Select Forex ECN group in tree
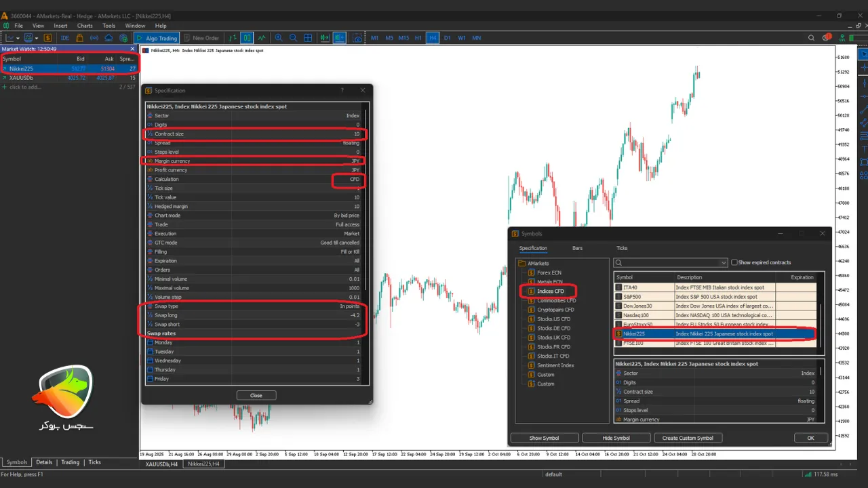This screenshot has width=868, height=488. coord(549,272)
